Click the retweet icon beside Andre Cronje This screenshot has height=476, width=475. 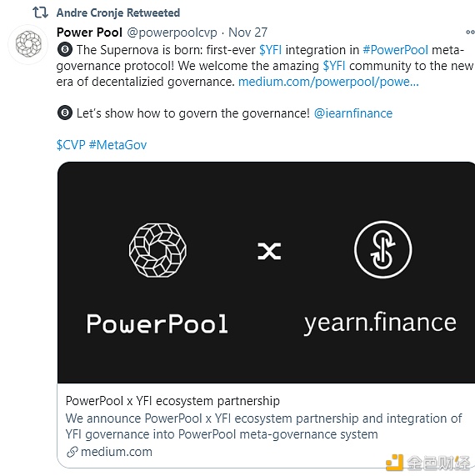click(40, 13)
